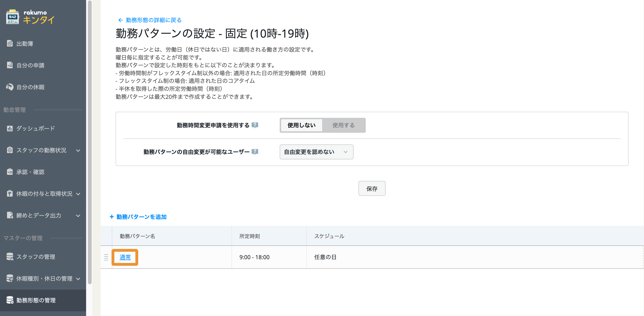This screenshot has height=316, width=644.
Task: Click the 休暇種別・休日の管理 icon
Action: pyautogui.click(x=10, y=278)
